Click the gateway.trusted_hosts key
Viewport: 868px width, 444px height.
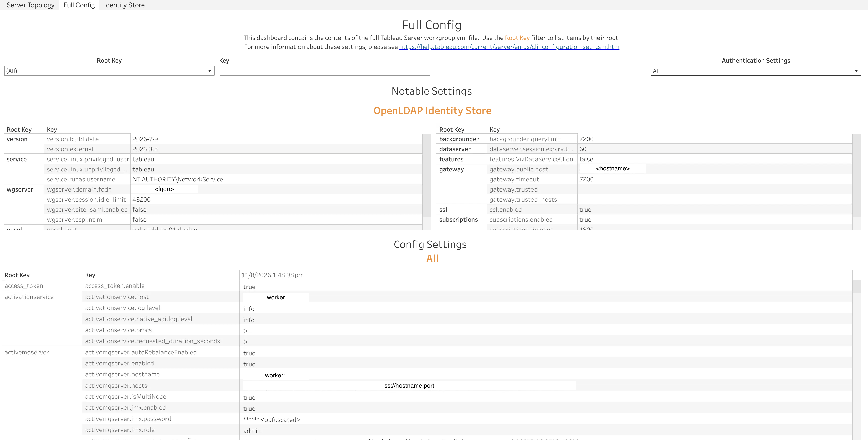(523, 200)
